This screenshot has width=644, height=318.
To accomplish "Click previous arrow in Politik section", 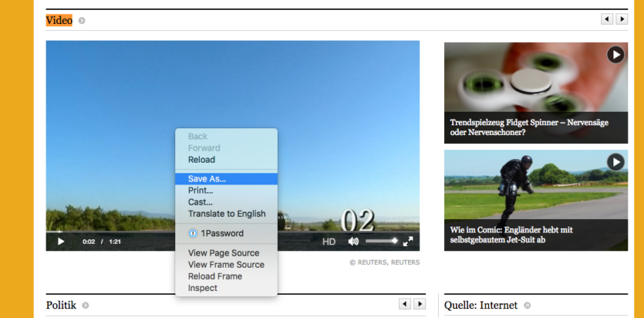I will 405,304.
